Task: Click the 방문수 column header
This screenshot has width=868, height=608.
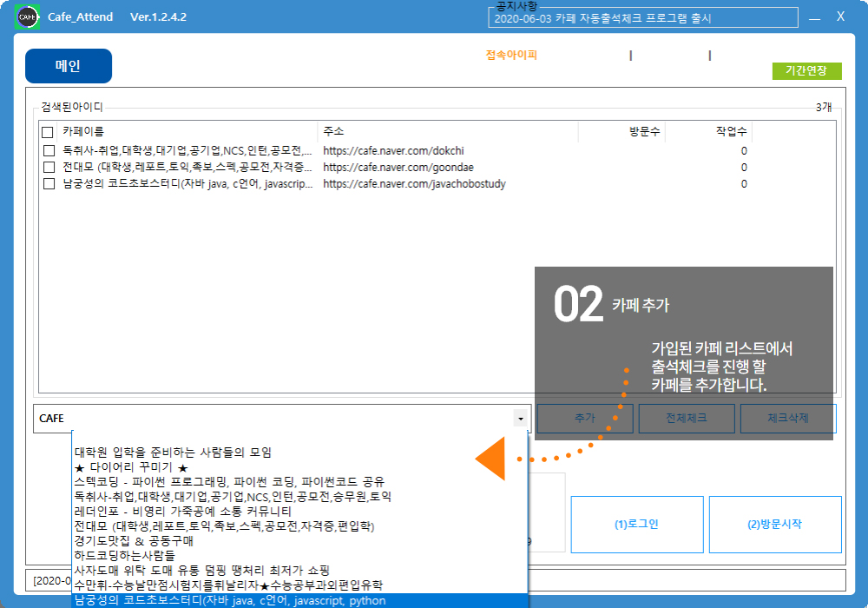Action: [x=621, y=132]
